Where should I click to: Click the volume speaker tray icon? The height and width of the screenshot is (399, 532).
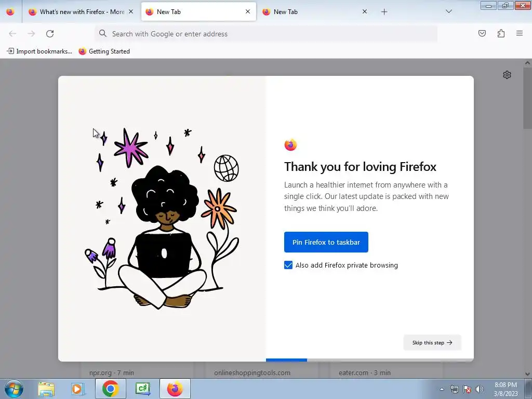click(479, 389)
